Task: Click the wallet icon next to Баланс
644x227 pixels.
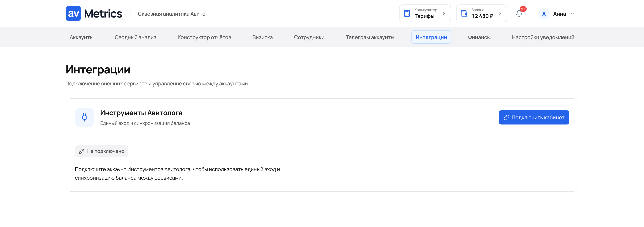Action: [464, 13]
